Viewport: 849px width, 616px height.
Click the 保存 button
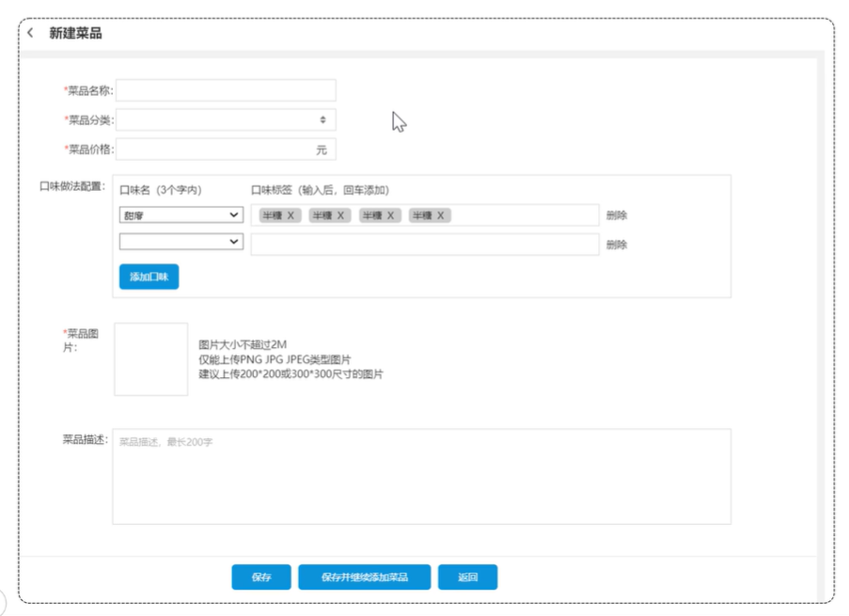pos(261,577)
